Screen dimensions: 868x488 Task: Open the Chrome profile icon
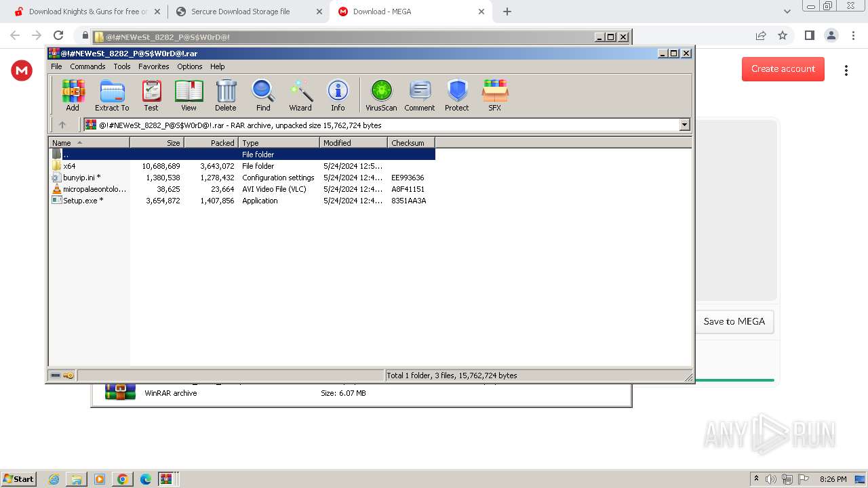coord(831,35)
